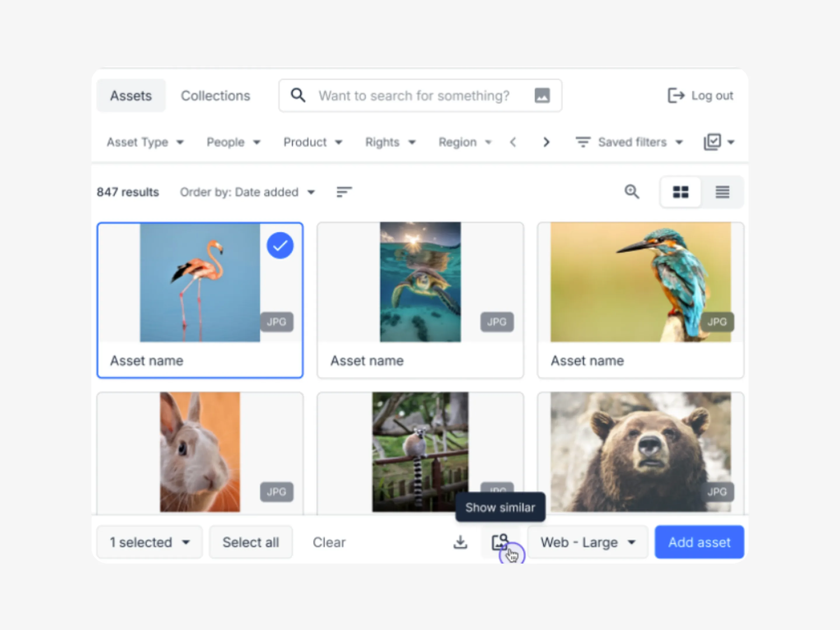Click the image search icon in search bar
This screenshot has width=840, height=630.
pos(542,95)
